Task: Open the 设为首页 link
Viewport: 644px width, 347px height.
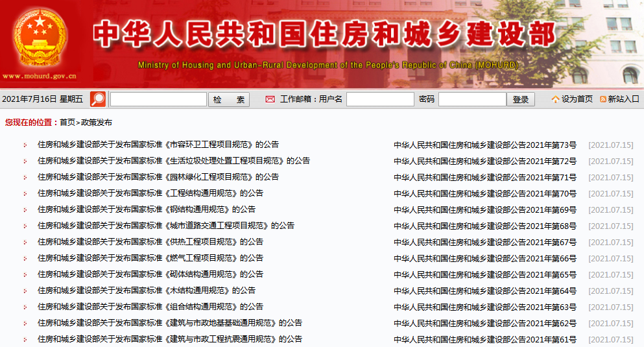Action: tap(577, 99)
